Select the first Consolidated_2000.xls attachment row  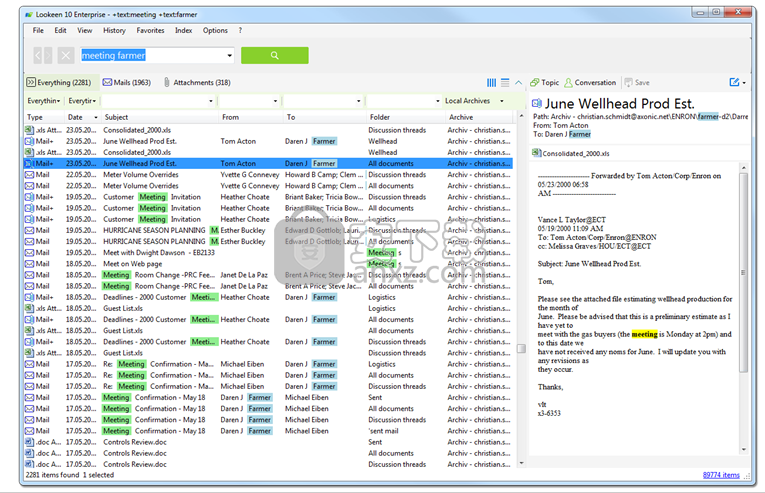268,130
